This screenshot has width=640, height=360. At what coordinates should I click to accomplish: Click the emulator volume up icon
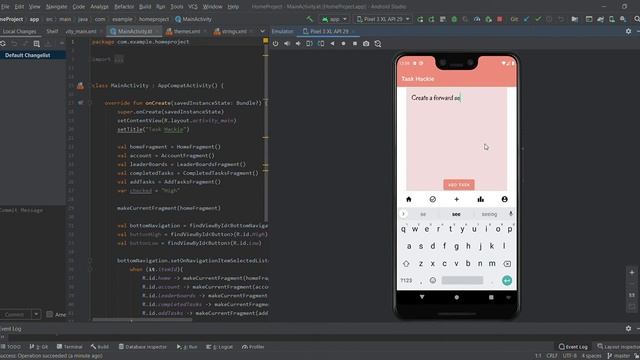(287, 43)
